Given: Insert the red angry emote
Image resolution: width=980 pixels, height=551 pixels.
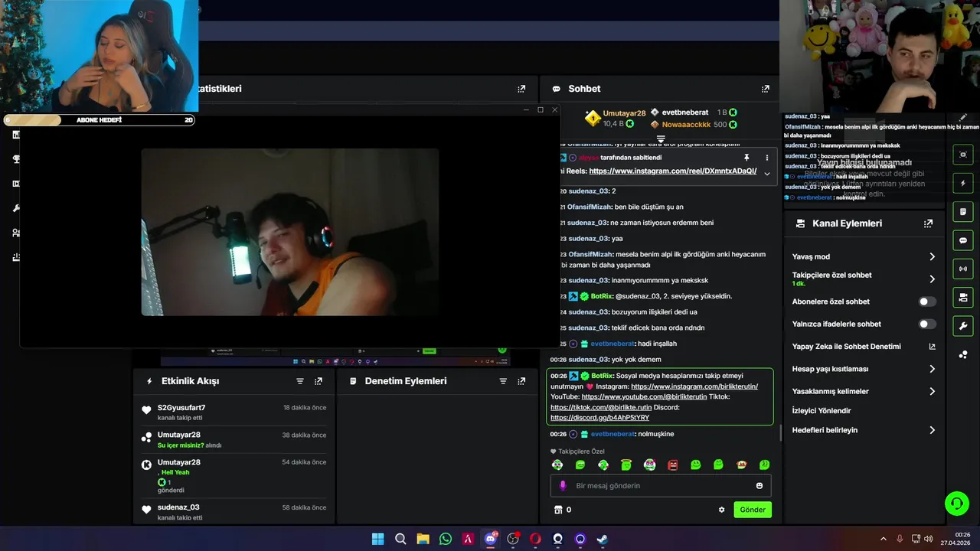Looking at the screenshot, I should point(672,465).
